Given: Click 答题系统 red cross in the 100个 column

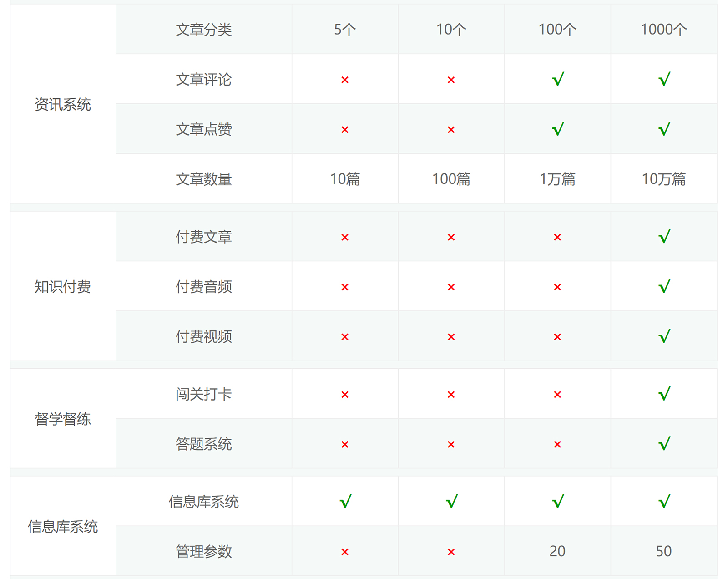Looking at the screenshot, I should [557, 445].
